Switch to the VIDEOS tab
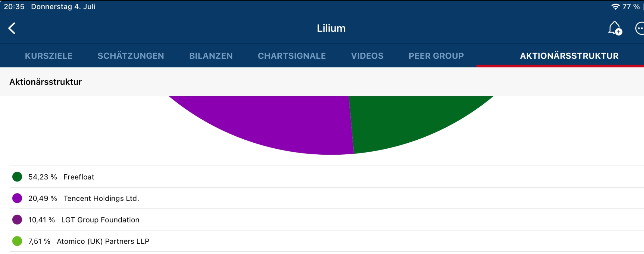This screenshot has height=254, width=644. [367, 56]
